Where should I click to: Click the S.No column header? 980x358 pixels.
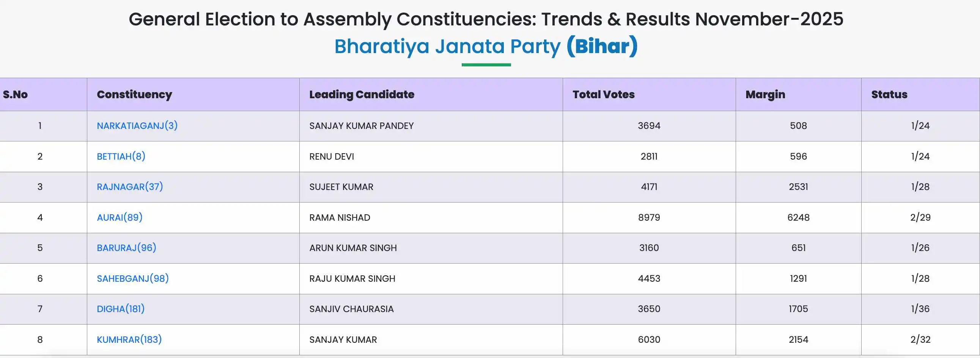point(15,94)
